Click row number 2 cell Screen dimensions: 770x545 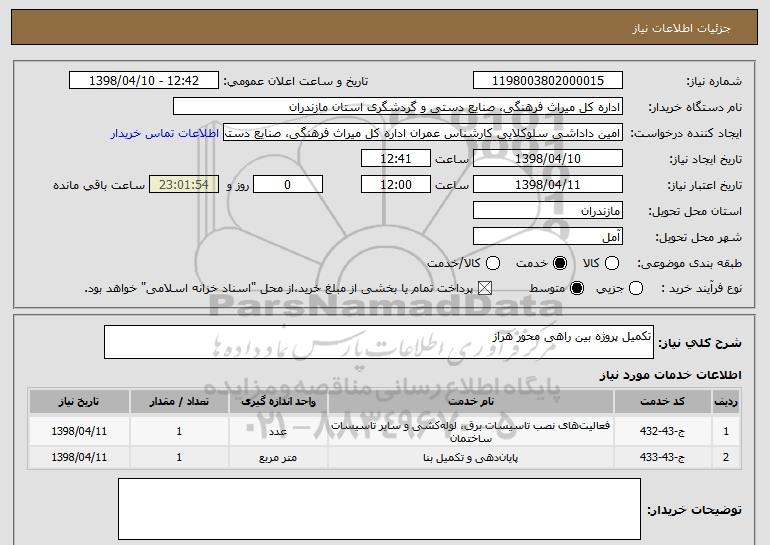[x=726, y=458]
